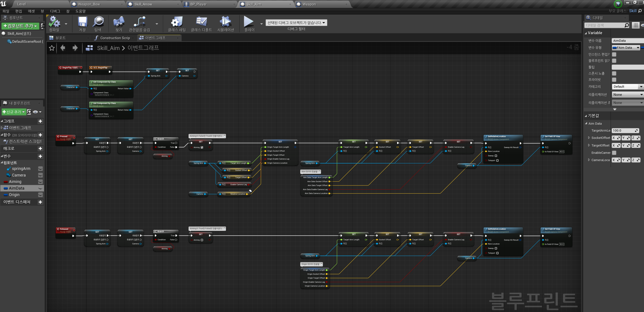Click the search icon beside 신규 추가
The width and height of the screenshot is (644, 312).
(29, 112)
